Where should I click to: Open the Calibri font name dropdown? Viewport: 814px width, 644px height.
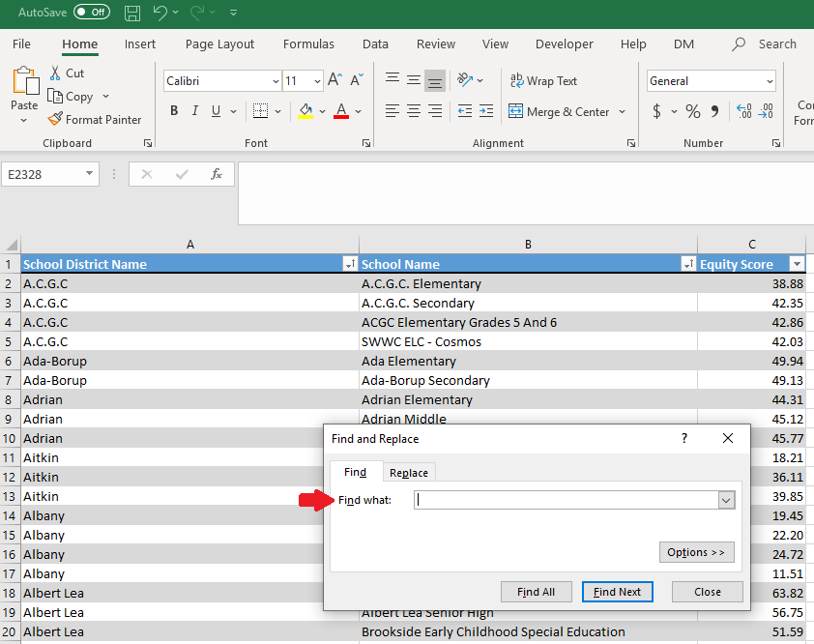(x=276, y=81)
